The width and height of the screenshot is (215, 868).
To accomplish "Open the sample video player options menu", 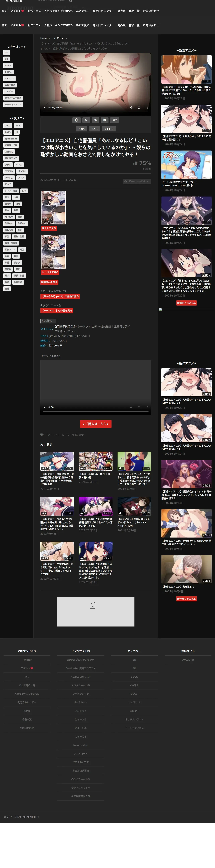I will click(147, 407).
